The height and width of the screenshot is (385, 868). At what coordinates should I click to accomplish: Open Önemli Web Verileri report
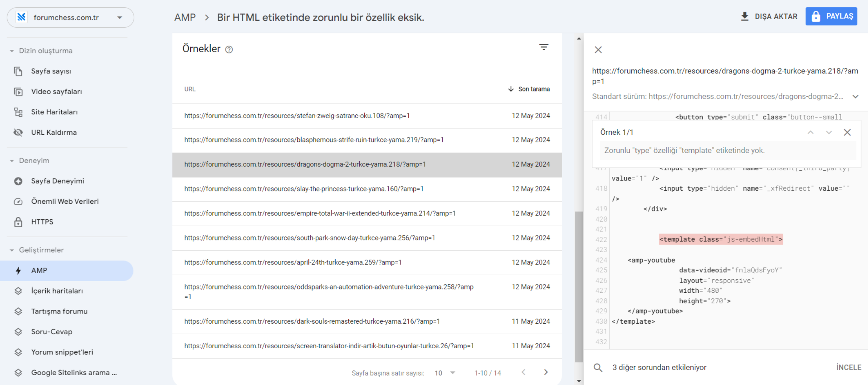click(x=67, y=201)
